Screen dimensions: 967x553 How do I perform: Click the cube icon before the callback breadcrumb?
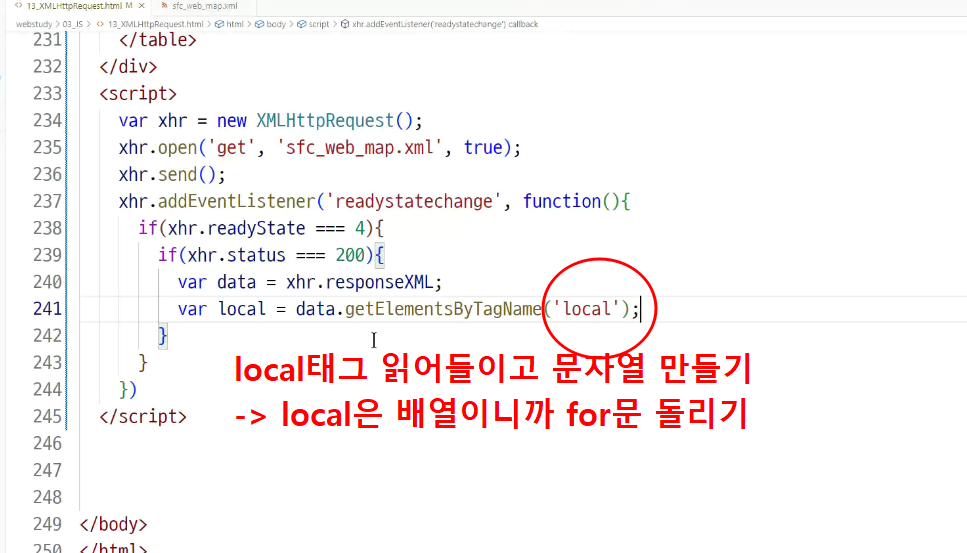pyautogui.click(x=345, y=24)
